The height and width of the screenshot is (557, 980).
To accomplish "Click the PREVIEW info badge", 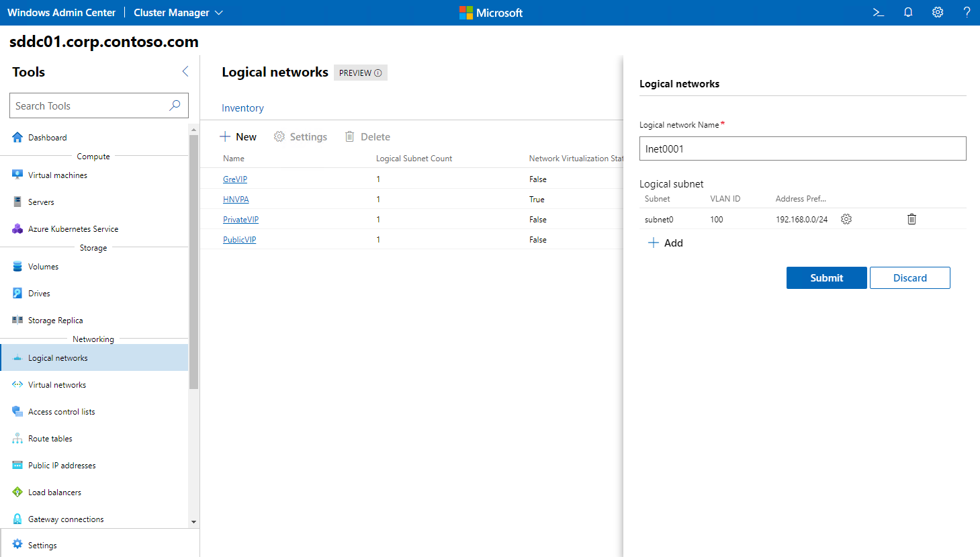I will pos(361,73).
